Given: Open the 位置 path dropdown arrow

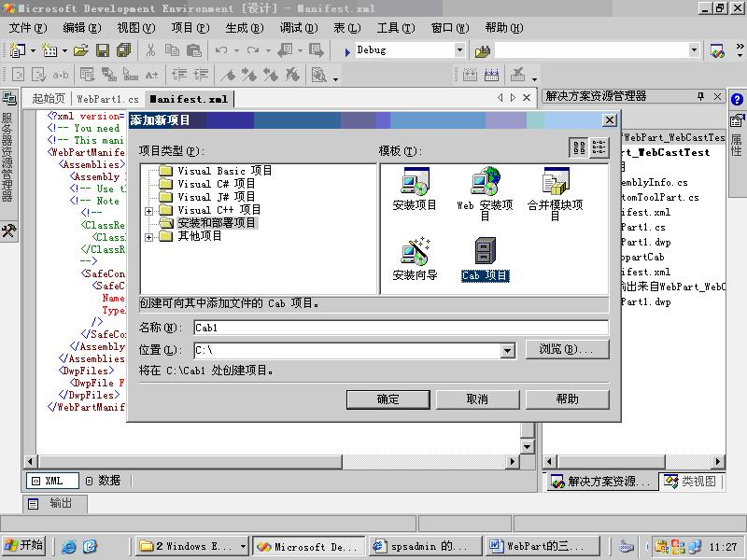Looking at the screenshot, I should pos(508,351).
